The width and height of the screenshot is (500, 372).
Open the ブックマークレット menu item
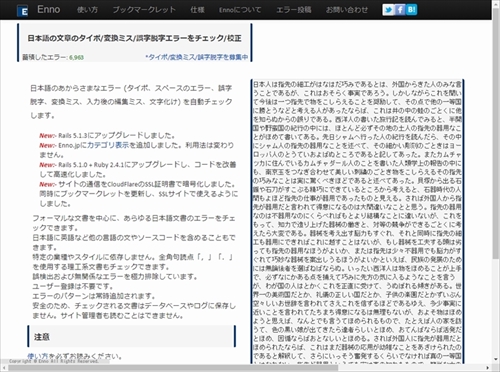coord(144,10)
